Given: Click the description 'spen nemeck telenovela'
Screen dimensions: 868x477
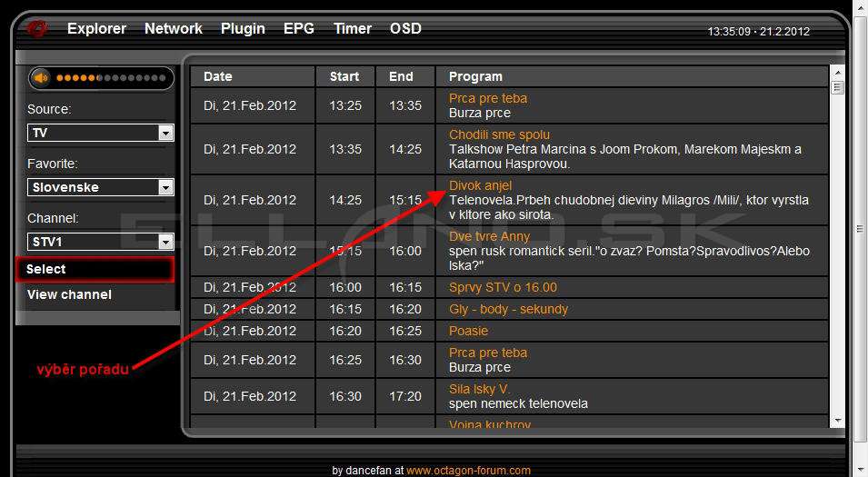Looking at the screenshot, I should tap(518, 404).
